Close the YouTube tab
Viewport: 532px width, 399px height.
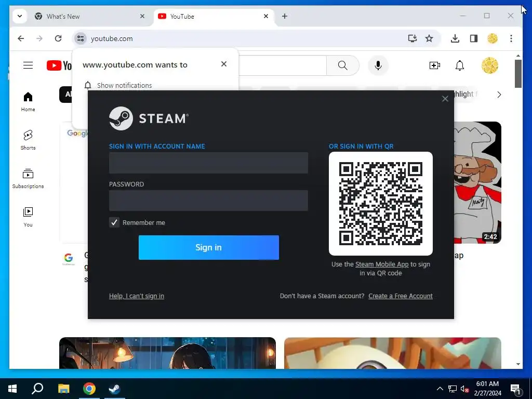point(266,16)
